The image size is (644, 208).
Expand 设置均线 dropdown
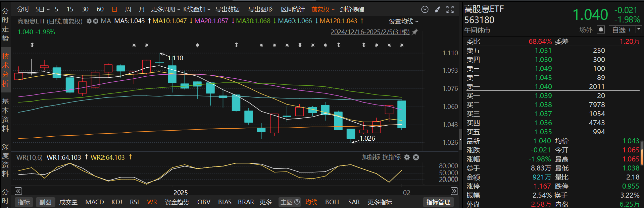pyautogui.click(x=404, y=21)
